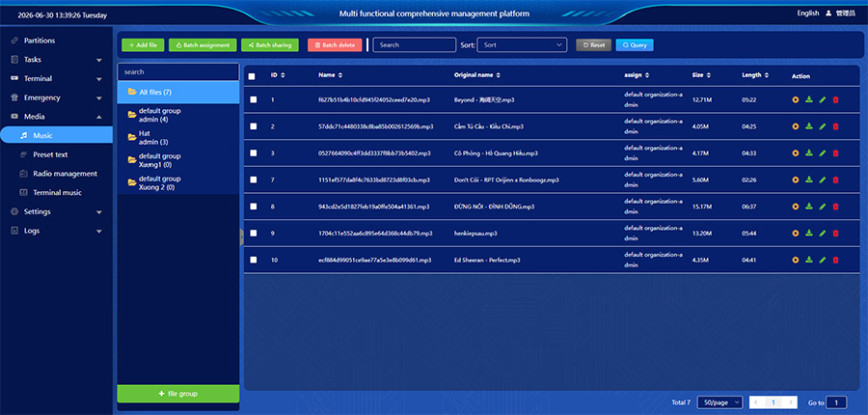This screenshot has width=868, height=415.
Task: Edit Ed Sheeran - Perfect entry
Action: (x=822, y=260)
